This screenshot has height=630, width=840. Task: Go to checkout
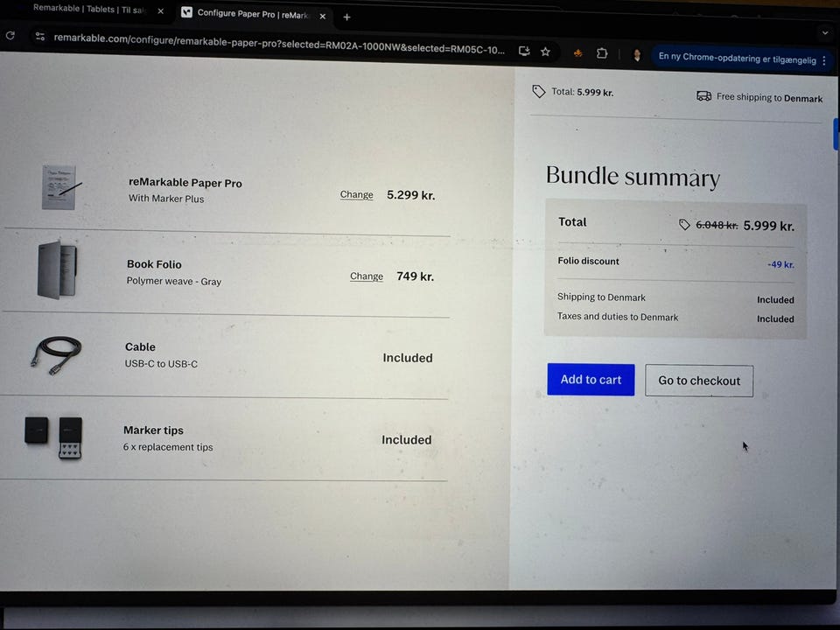699,381
